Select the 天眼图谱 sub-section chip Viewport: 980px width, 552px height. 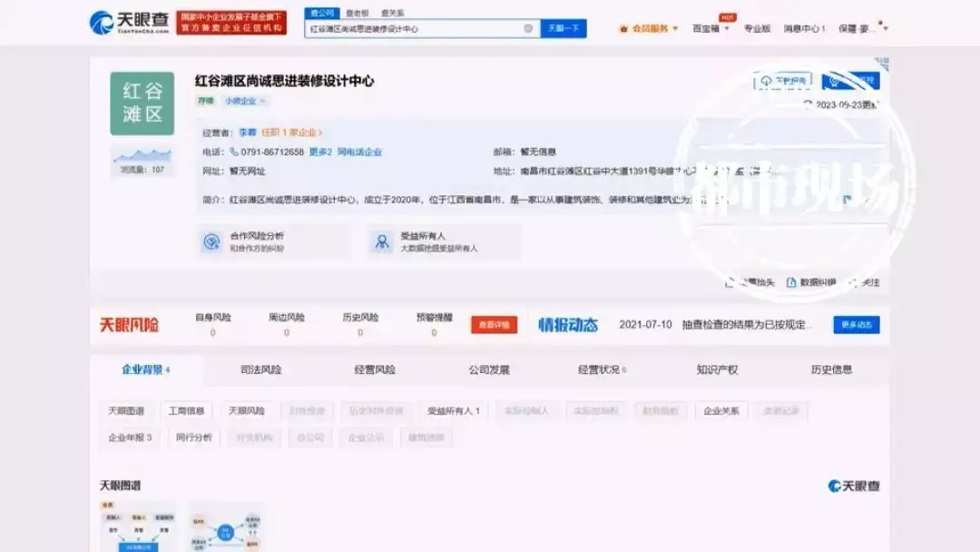(x=125, y=410)
